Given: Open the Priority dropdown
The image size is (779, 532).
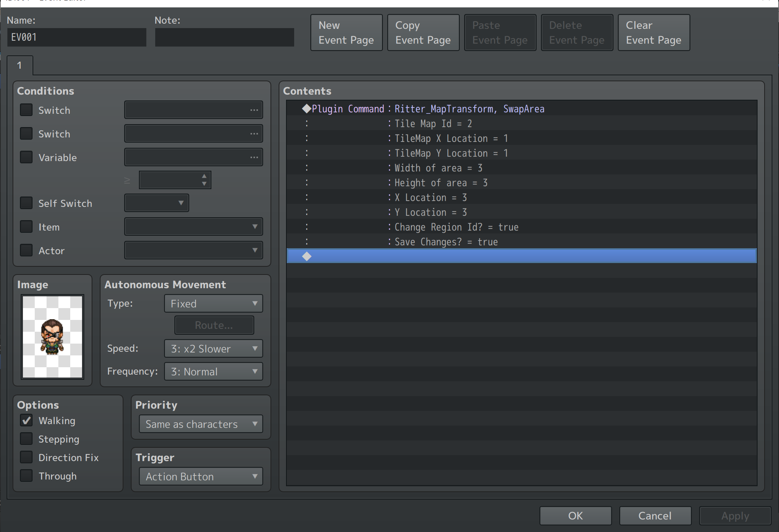Looking at the screenshot, I should [201, 424].
